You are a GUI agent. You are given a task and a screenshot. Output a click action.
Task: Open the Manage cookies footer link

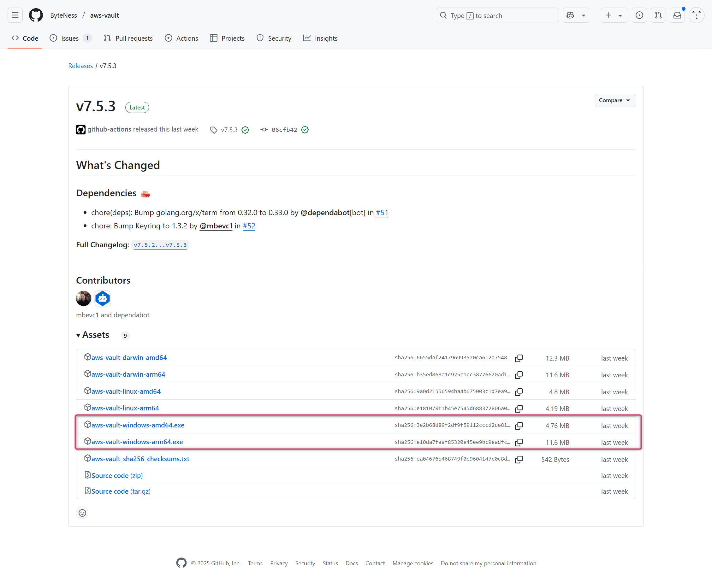(x=413, y=563)
